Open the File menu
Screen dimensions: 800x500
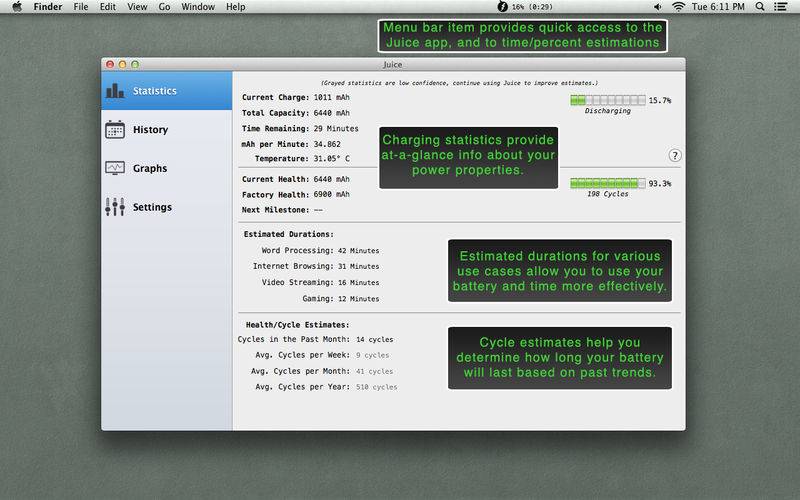81,7
